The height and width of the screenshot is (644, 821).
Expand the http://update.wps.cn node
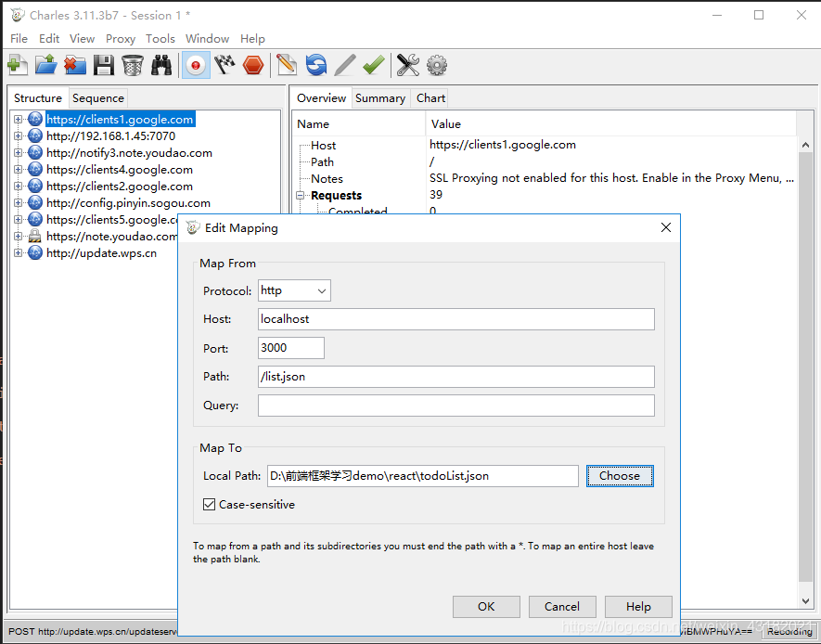(18, 253)
